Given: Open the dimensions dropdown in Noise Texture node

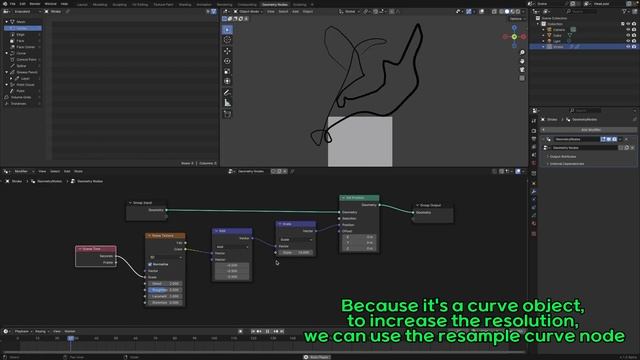Looking at the screenshot, I should (x=166, y=258).
